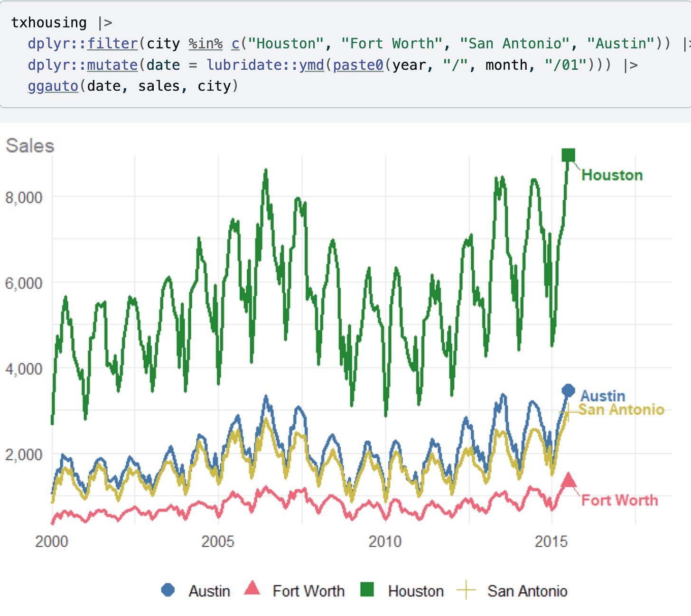Image resolution: width=691 pixels, height=616 pixels.
Task: Select the green Houston end-point square marker
Action: click(568, 155)
